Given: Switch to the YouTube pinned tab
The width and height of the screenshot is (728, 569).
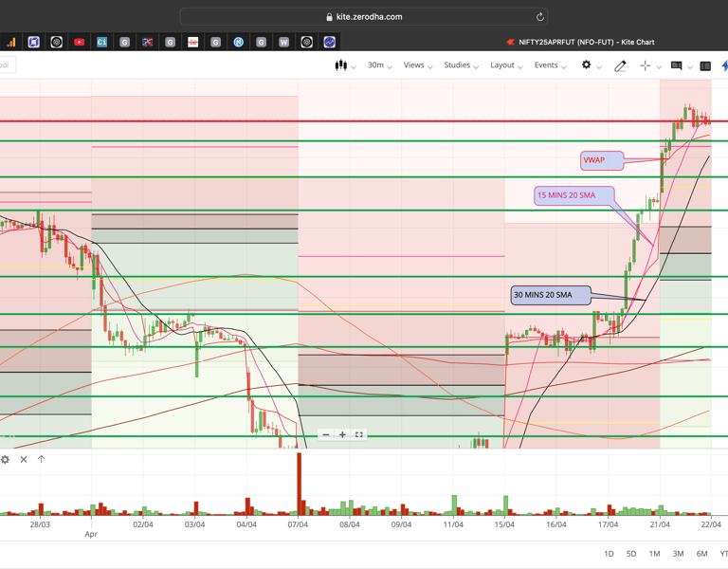Looking at the screenshot, I should click(x=79, y=43).
